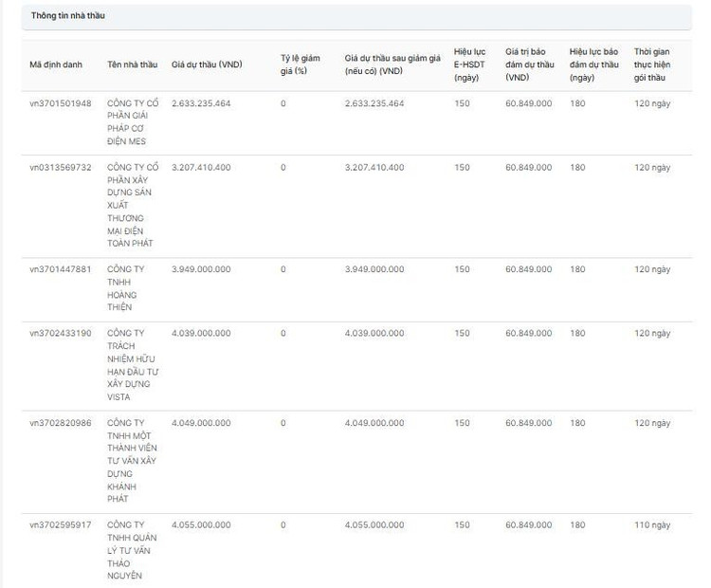The height and width of the screenshot is (588, 711).
Task: Click contractor name 'ĐẦU TƯ XÂY DỰNG VISTA'
Action: (x=133, y=365)
